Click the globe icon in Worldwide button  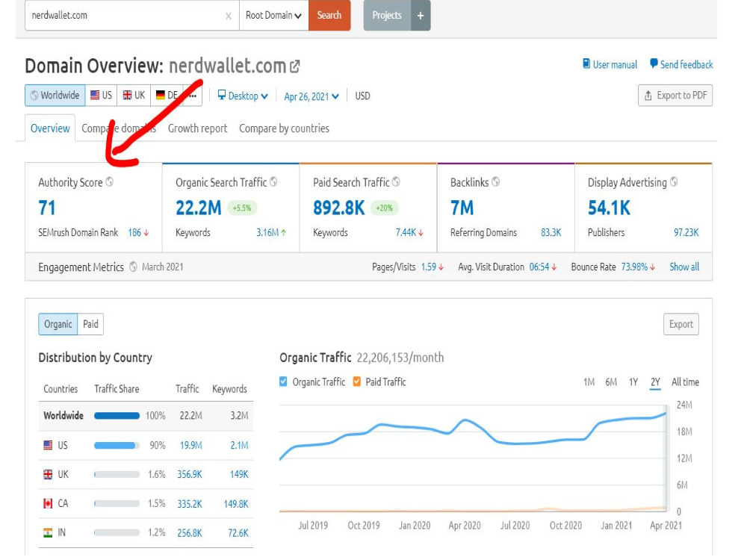(34, 96)
